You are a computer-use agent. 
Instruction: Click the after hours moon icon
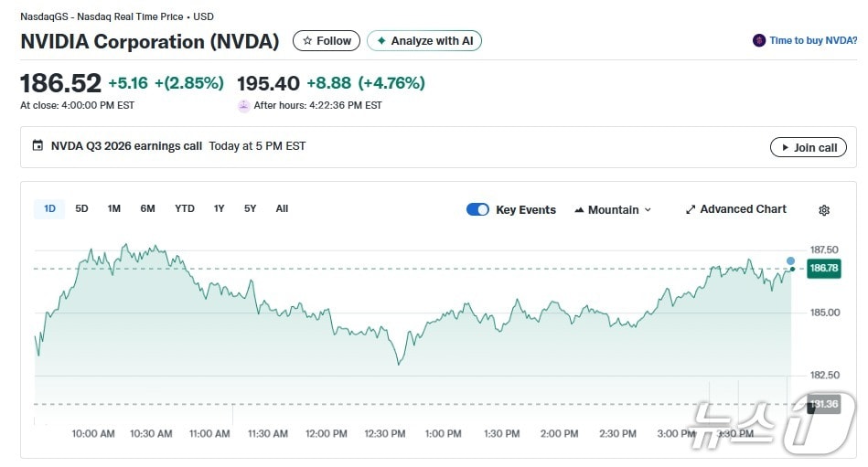pos(243,106)
